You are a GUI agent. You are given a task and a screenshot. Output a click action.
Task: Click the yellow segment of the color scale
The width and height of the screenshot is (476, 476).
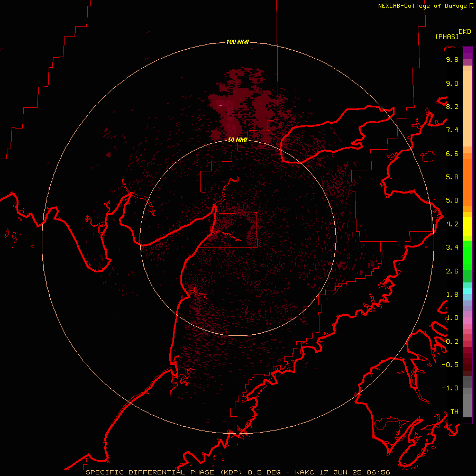467,226
